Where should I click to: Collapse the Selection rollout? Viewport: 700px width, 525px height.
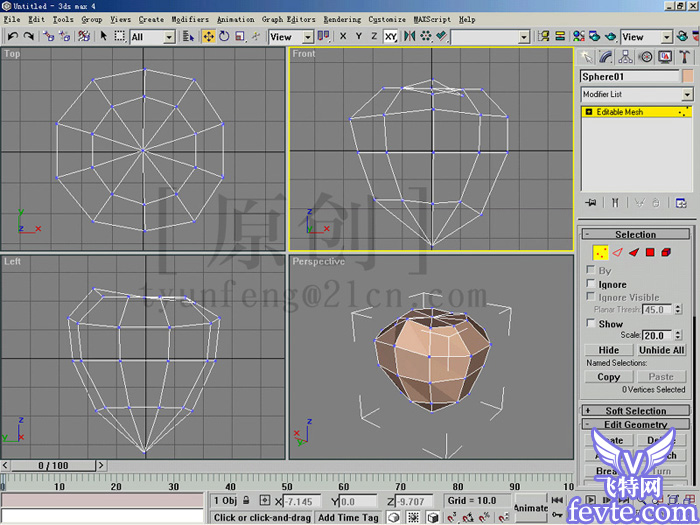(x=636, y=234)
